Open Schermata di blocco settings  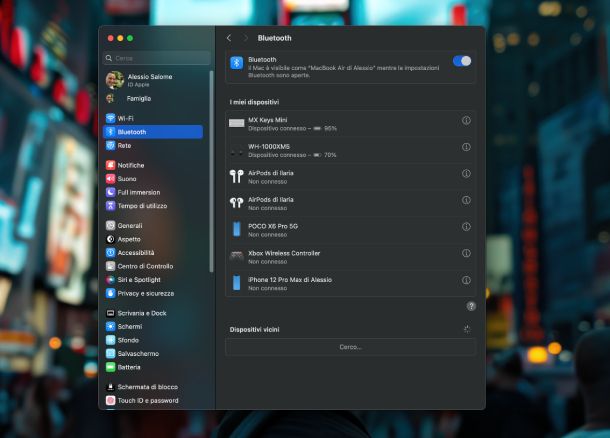click(153, 387)
